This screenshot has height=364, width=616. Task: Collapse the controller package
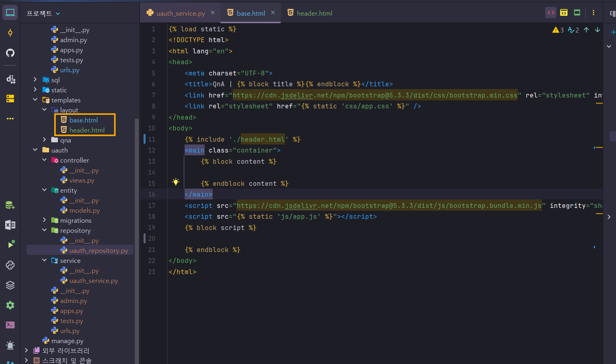[44, 160]
